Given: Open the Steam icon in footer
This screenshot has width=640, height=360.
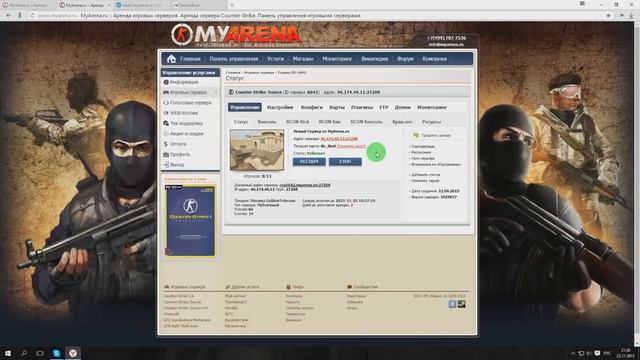Looking at the screenshot, I should pos(462,304).
